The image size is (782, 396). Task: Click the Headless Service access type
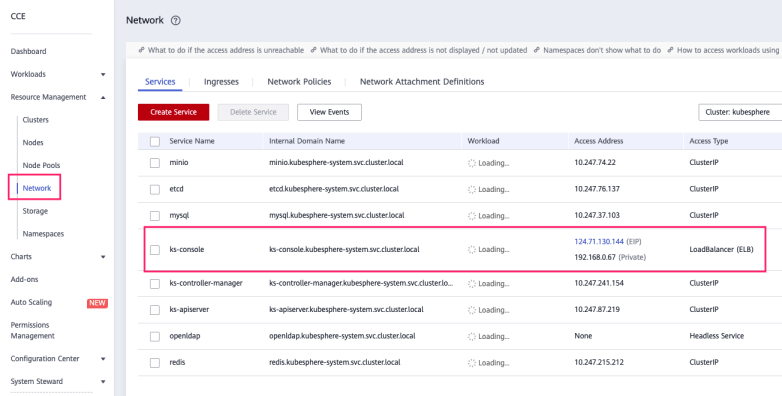[717, 336]
